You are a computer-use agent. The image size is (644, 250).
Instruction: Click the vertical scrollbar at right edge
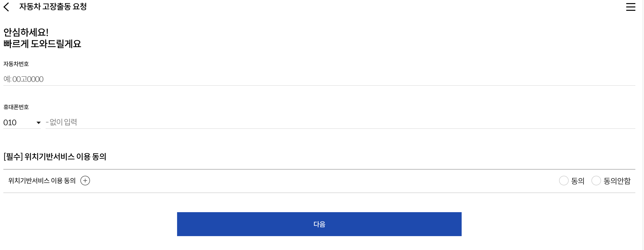click(x=643, y=125)
